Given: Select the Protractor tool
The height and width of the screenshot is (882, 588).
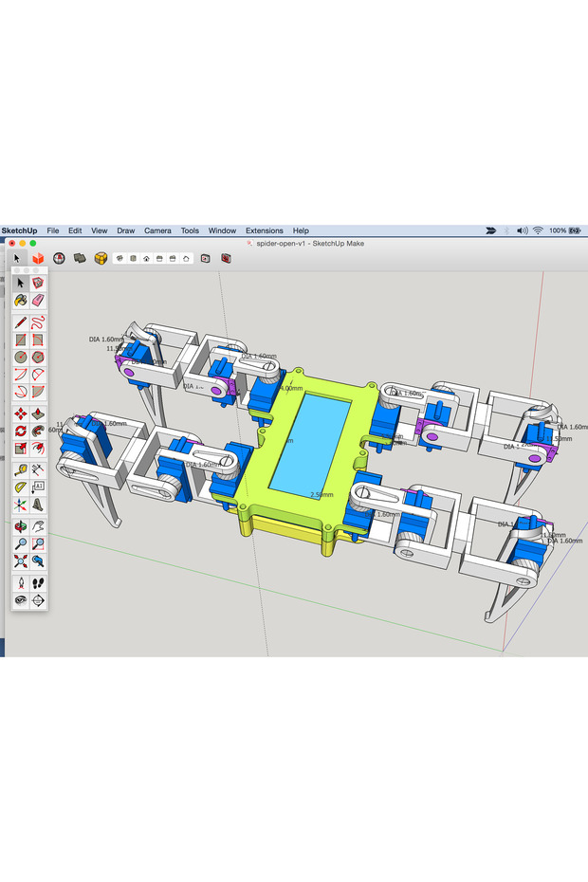Looking at the screenshot, I should click(x=21, y=487).
